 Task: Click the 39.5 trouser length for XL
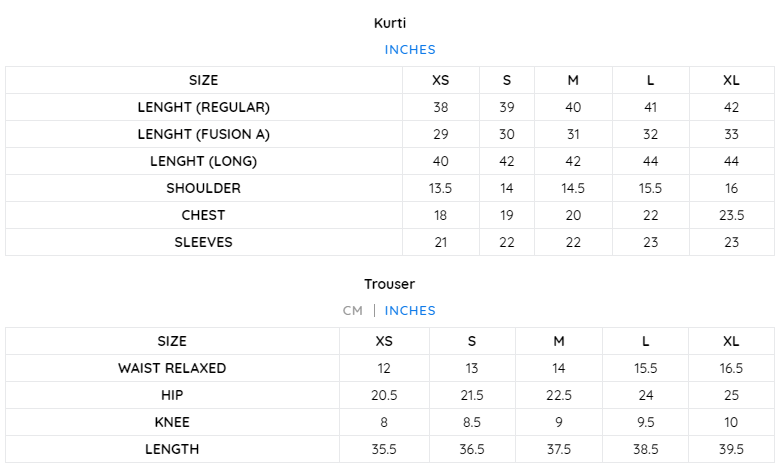tap(731, 449)
